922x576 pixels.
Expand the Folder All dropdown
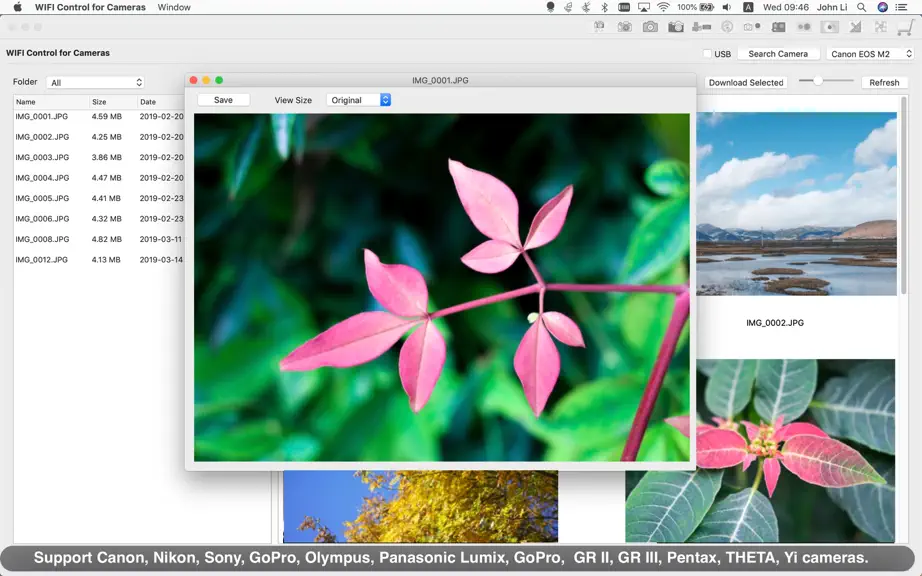[95, 82]
